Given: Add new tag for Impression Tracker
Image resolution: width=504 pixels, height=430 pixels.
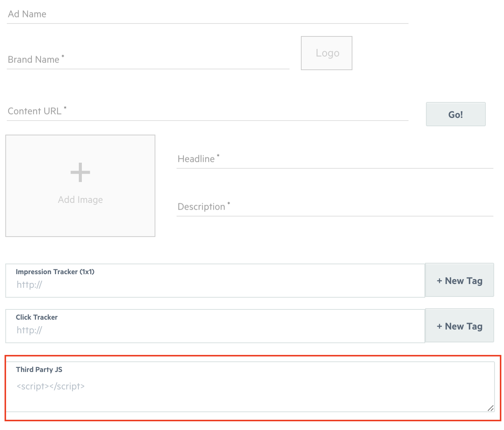Looking at the screenshot, I should (x=460, y=280).
